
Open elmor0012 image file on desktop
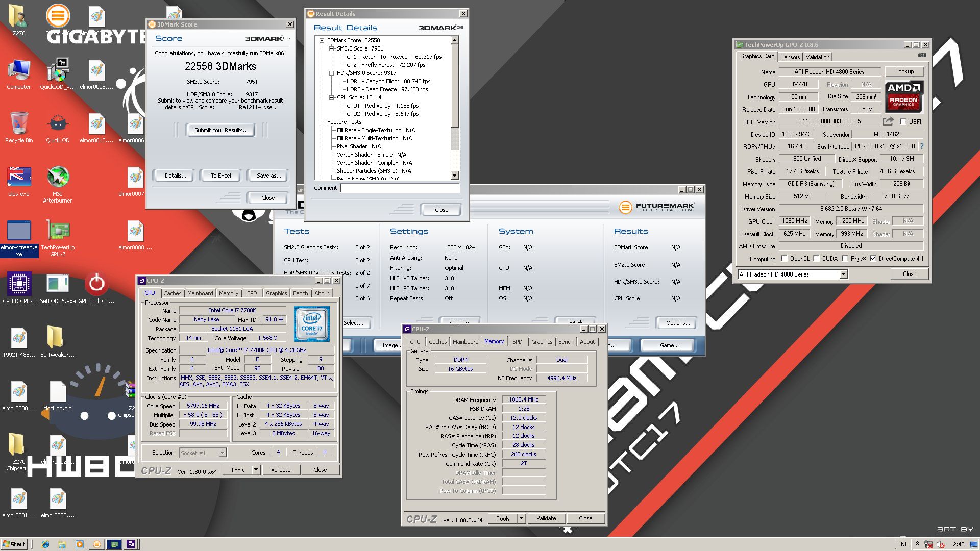pos(96,128)
